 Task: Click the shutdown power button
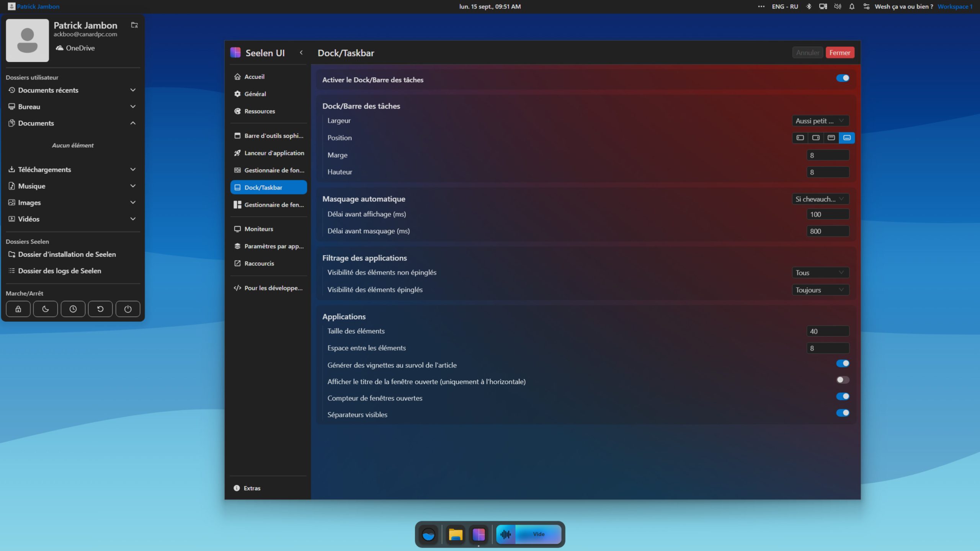click(128, 309)
